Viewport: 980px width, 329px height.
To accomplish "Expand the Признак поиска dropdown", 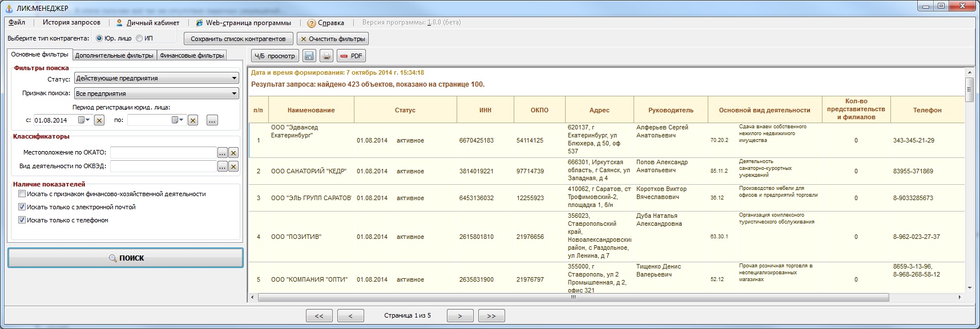I will coord(234,94).
